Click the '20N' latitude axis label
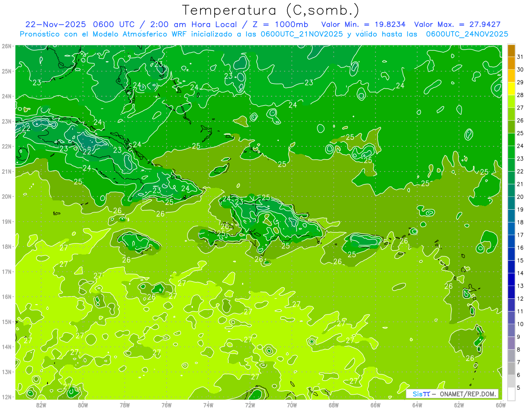The image size is (532, 411). click(x=7, y=197)
